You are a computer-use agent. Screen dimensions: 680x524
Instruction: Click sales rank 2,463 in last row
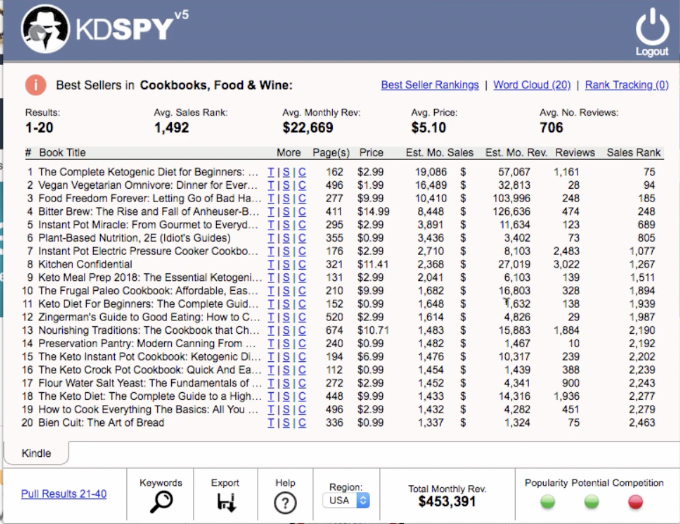[642, 423]
